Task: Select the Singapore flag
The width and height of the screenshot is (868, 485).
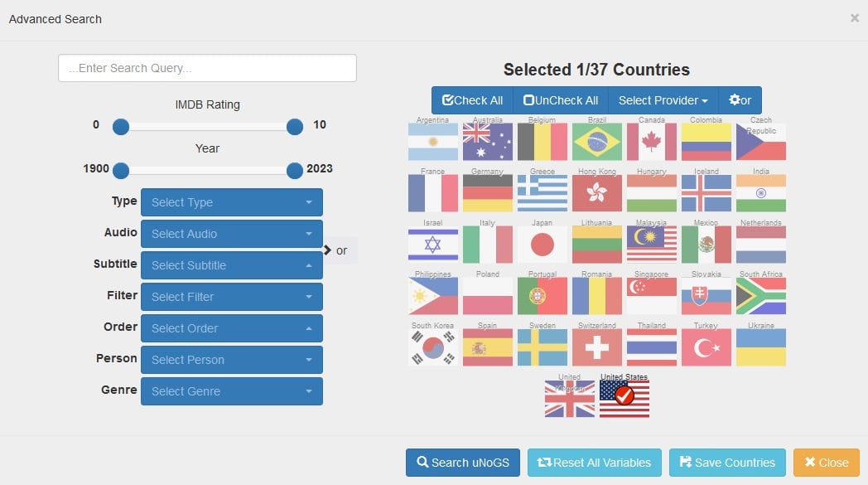Action: coord(652,297)
